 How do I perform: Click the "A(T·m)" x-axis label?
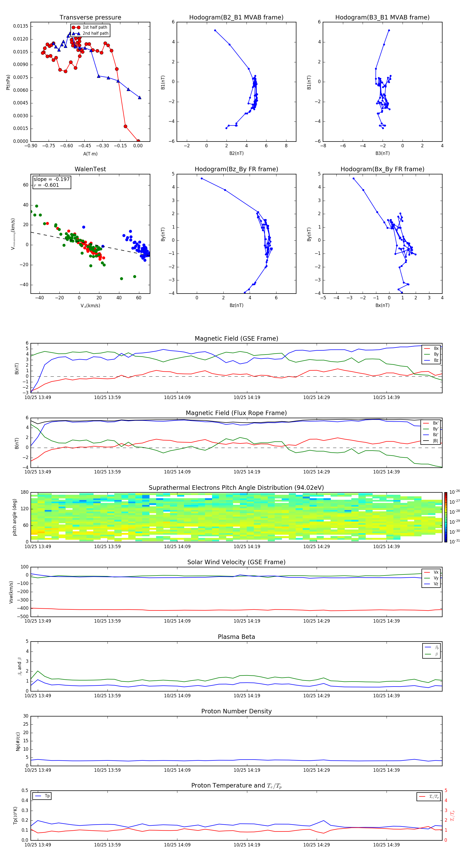coord(90,154)
